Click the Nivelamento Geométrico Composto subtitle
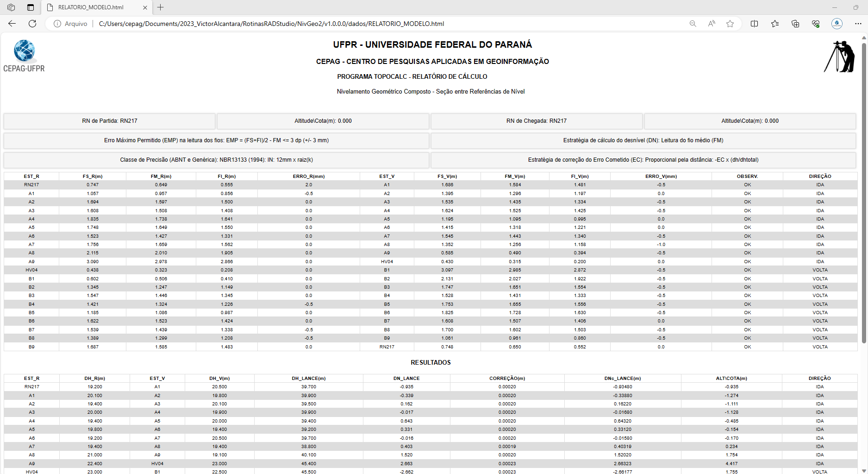The width and height of the screenshot is (868, 474). (431, 92)
